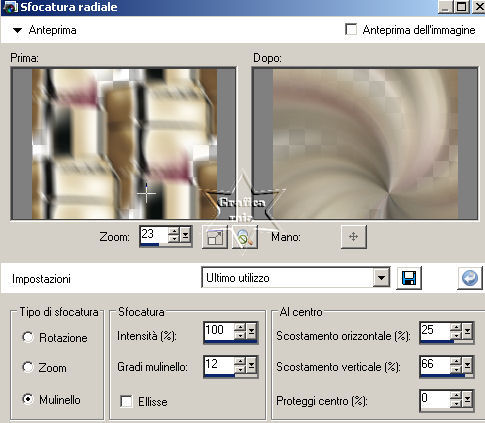Click the fit image to window icon
Viewport: 485px width, 423px height.
(215, 237)
